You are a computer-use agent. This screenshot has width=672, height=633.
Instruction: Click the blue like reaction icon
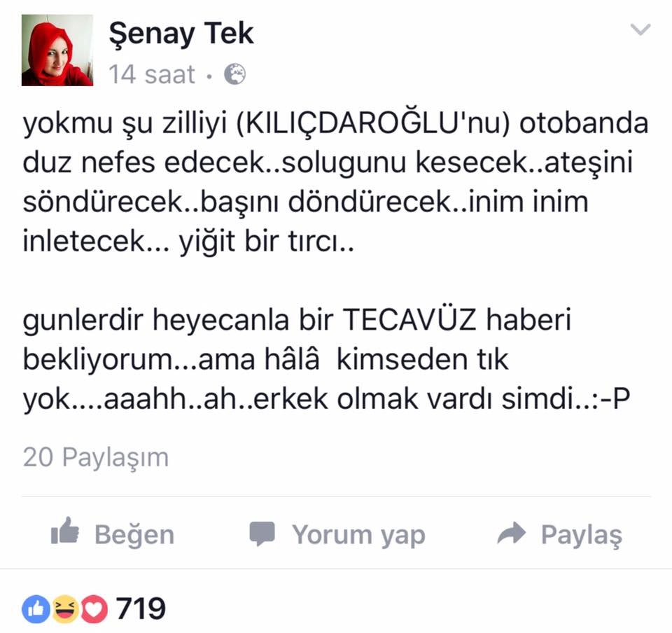36,608
